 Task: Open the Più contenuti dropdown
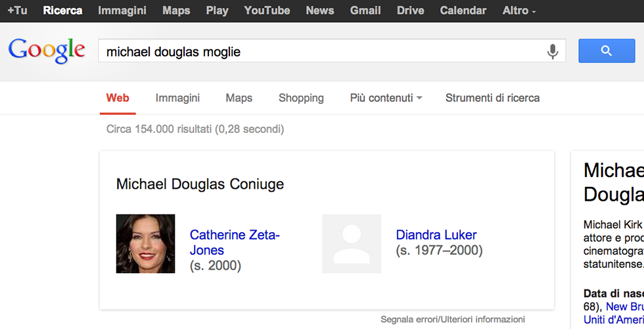[386, 98]
